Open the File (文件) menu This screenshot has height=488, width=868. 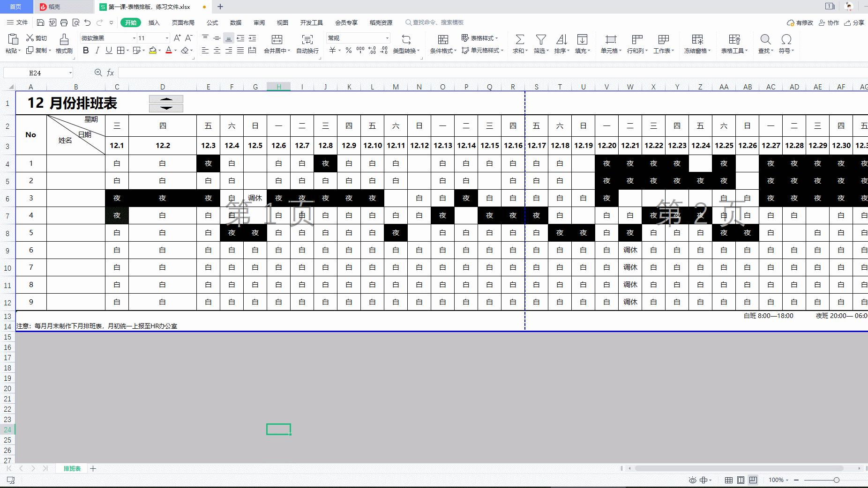(x=17, y=22)
